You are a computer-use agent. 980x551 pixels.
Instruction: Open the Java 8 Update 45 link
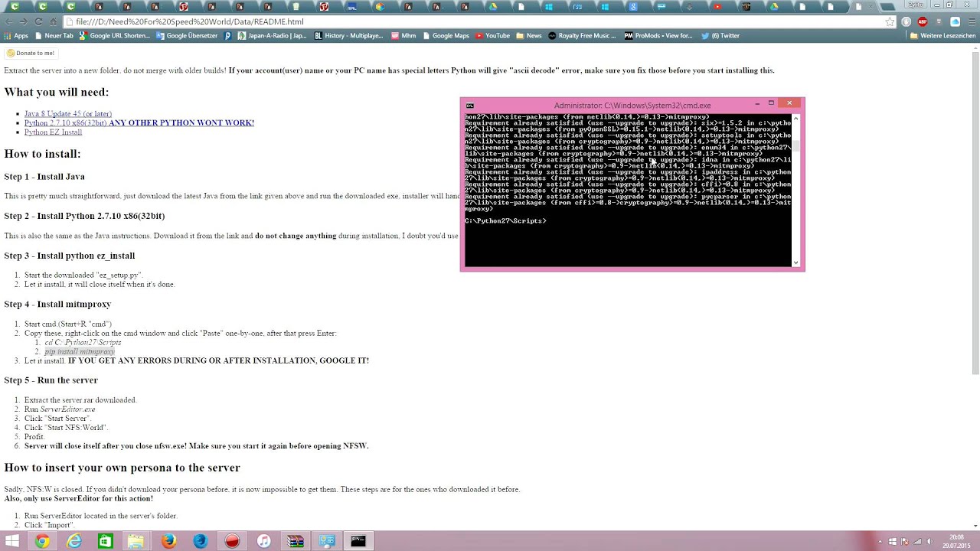click(67, 113)
